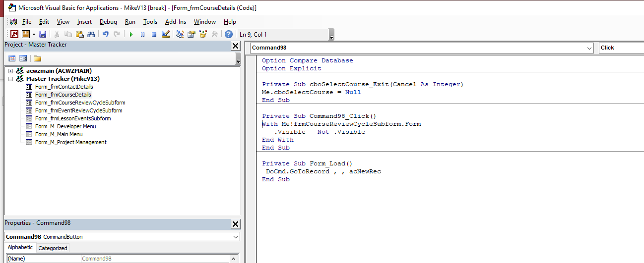Open Find with the binoculars icon
The image size is (644, 263).
(x=91, y=34)
